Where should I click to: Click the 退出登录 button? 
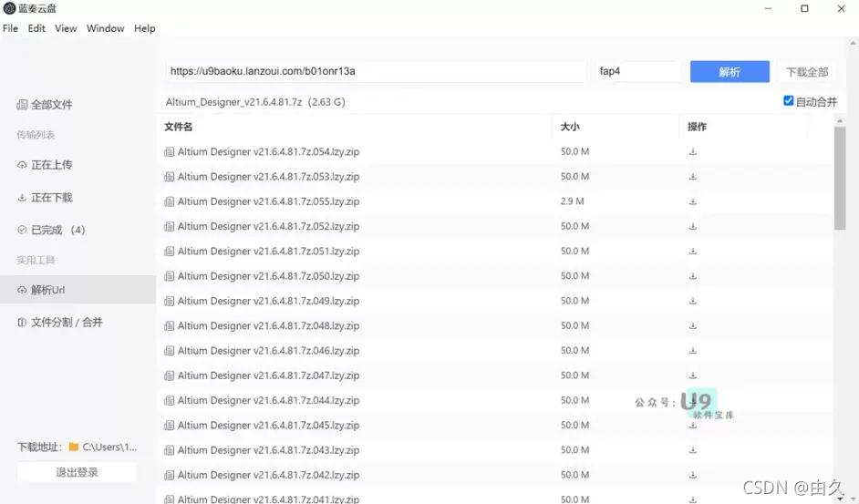[77, 472]
